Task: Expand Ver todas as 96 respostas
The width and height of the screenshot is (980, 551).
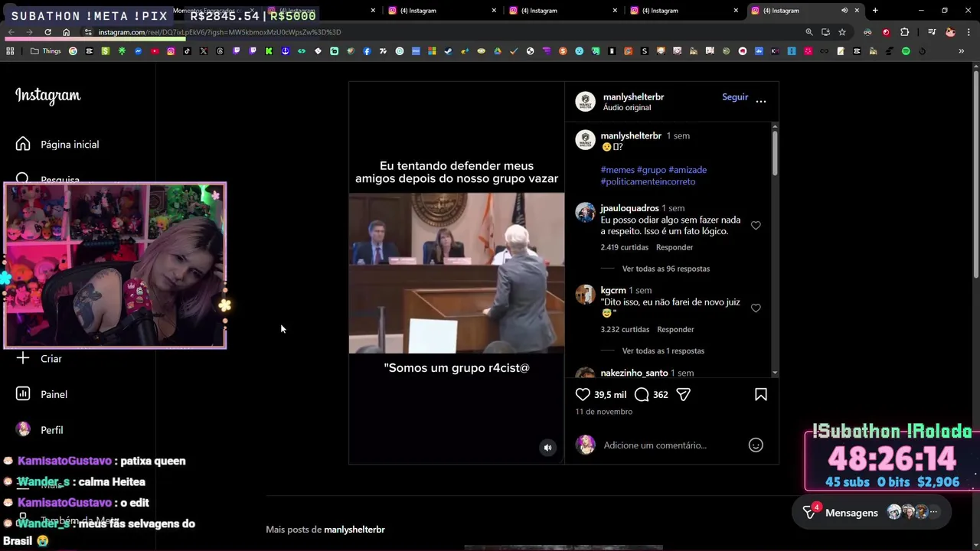Action: point(666,269)
